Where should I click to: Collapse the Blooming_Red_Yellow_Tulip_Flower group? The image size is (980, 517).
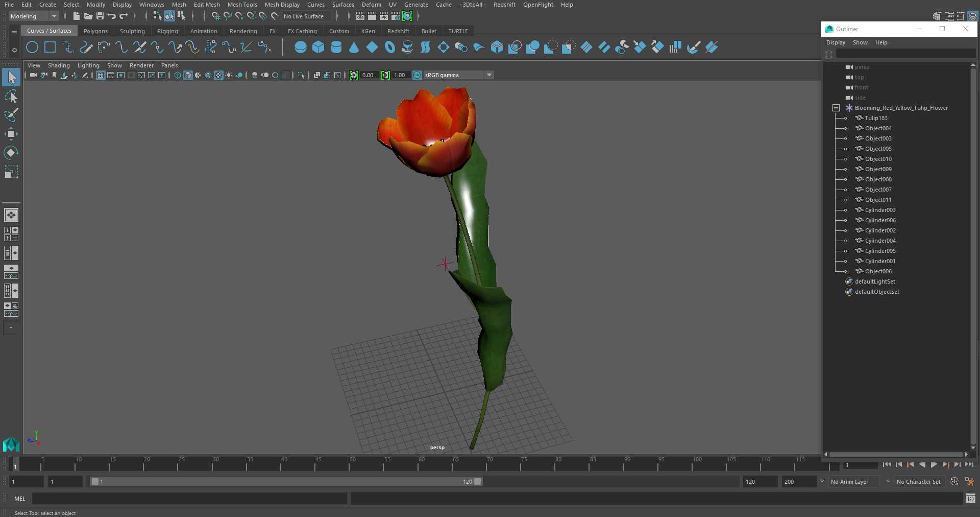[836, 108]
